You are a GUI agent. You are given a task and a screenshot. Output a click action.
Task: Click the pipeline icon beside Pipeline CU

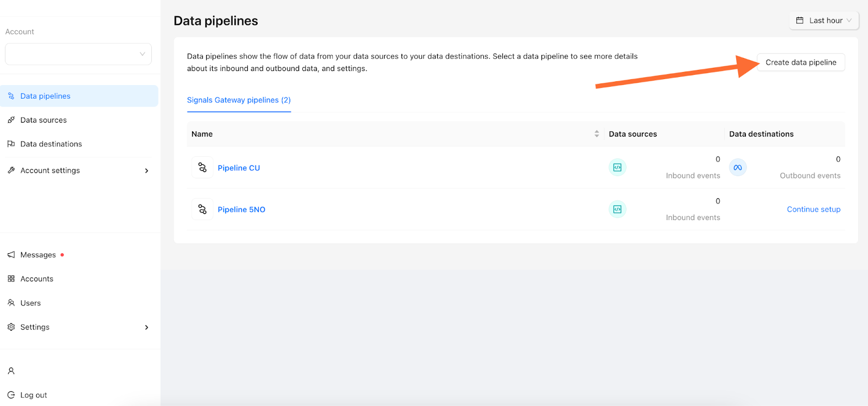pyautogui.click(x=202, y=167)
